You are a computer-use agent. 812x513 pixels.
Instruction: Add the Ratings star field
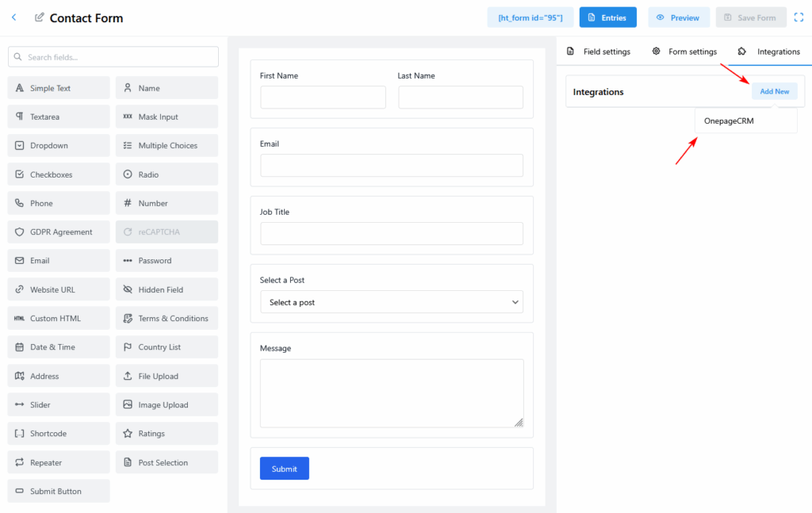point(167,434)
